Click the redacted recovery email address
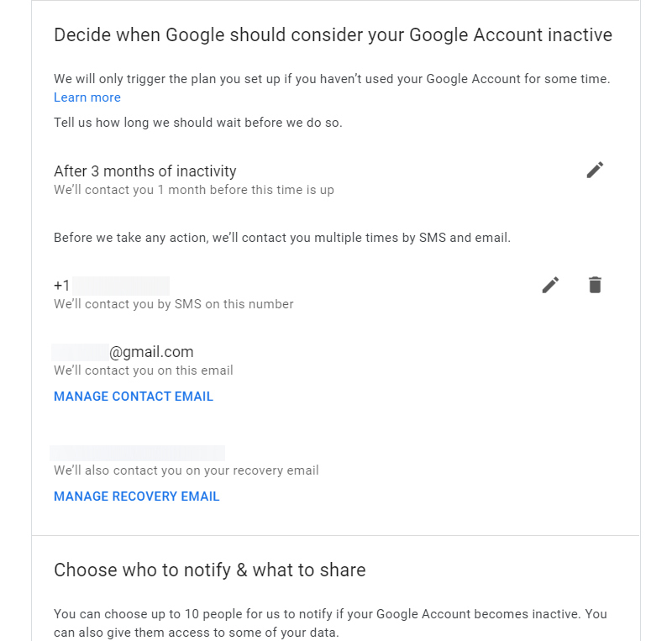The height and width of the screenshot is (641, 672). pyautogui.click(x=138, y=453)
